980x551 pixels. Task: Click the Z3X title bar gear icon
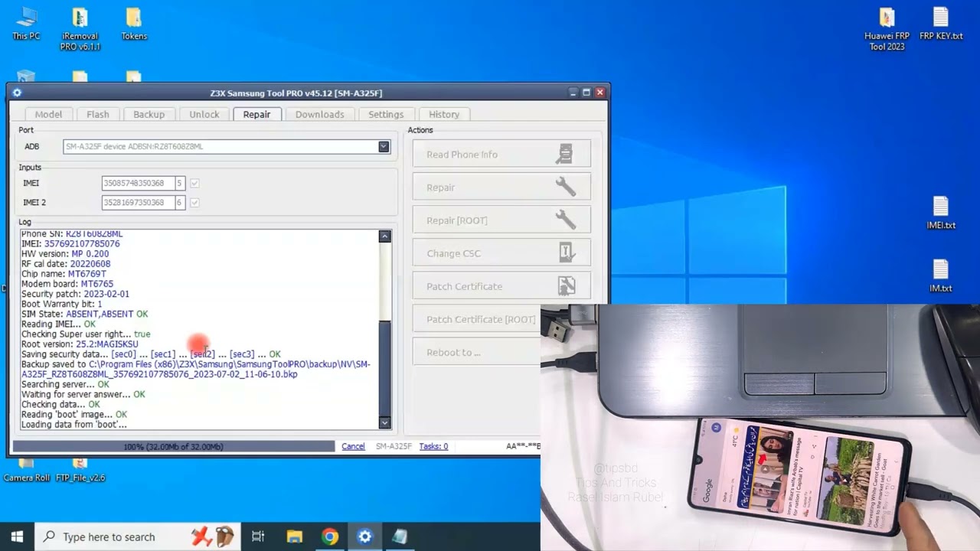17,93
